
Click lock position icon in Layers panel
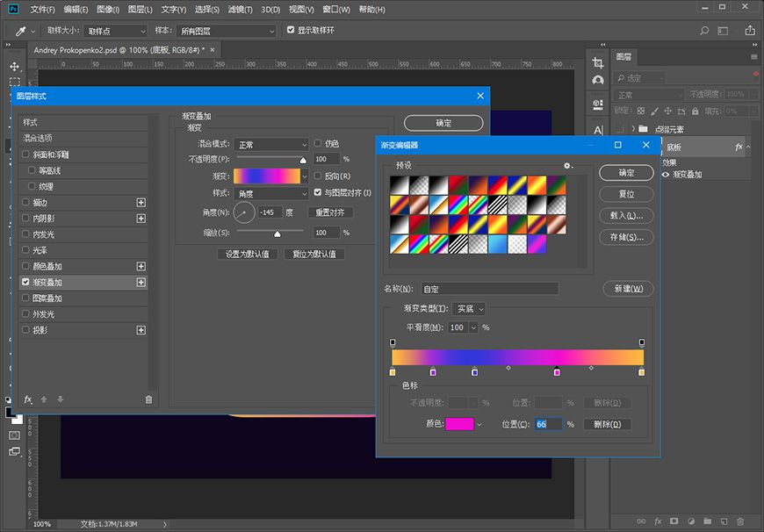click(668, 111)
